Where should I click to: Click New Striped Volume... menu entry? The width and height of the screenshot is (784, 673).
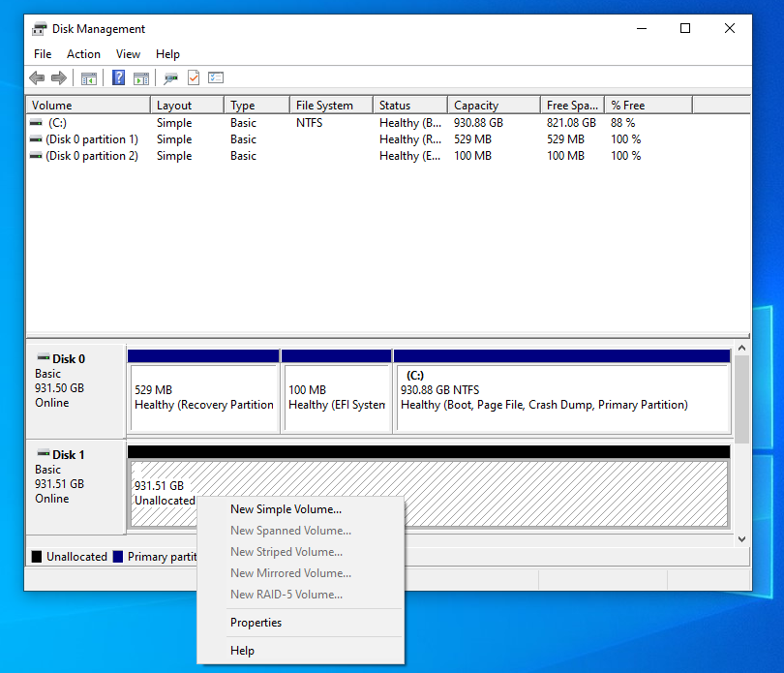(300, 552)
